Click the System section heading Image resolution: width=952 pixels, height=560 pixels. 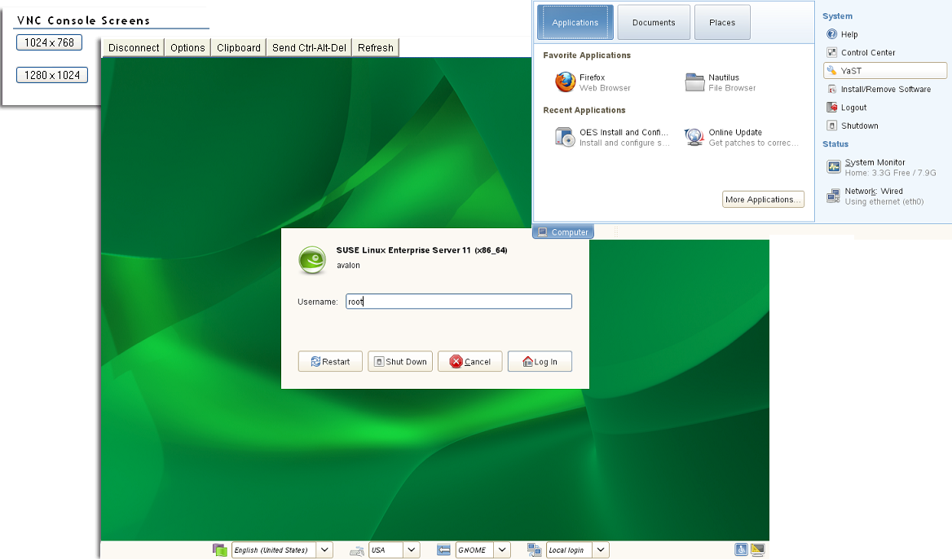[x=837, y=16]
